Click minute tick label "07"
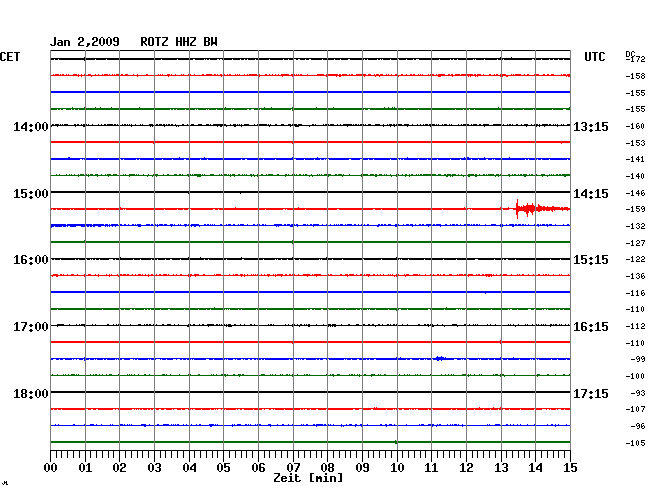The height and width of the screenshot is (494, 650). click(293, 468)
